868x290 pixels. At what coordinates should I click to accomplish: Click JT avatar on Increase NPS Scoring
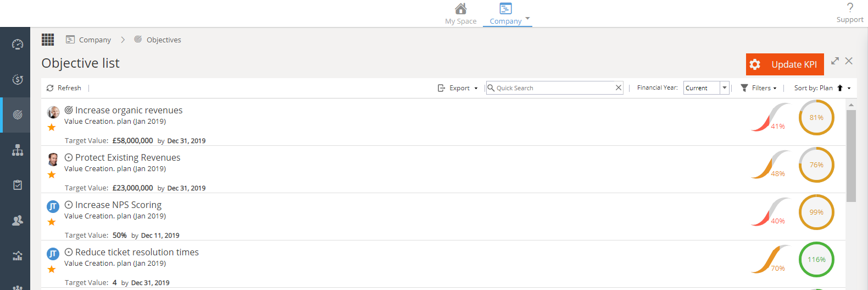[53, 207]
